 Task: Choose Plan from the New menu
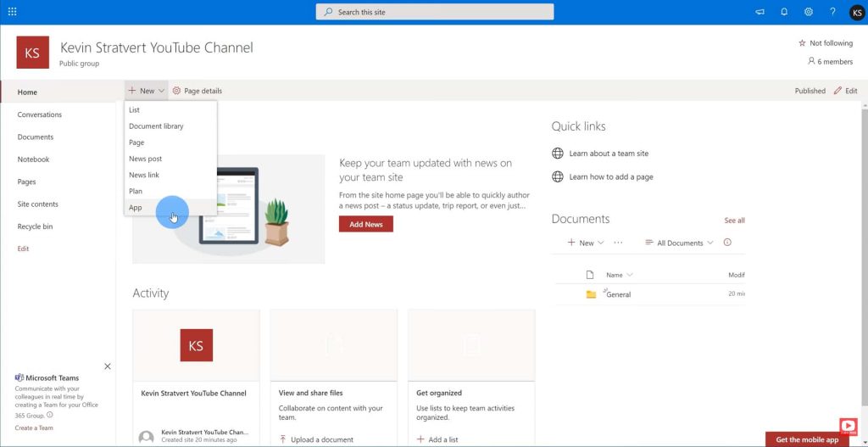(x=170, y=191)
